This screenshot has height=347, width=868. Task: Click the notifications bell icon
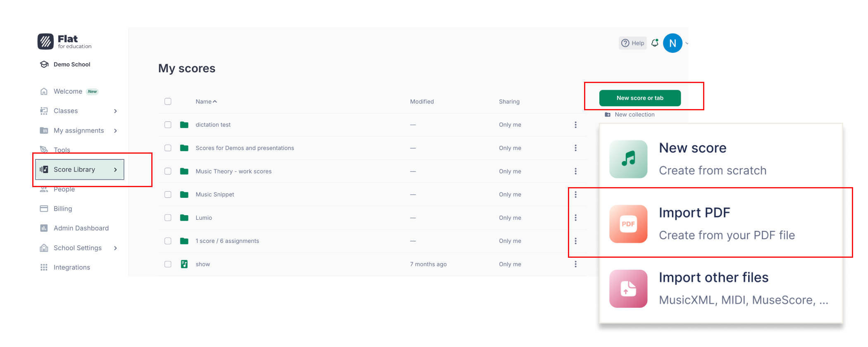[x=655, y=43]
